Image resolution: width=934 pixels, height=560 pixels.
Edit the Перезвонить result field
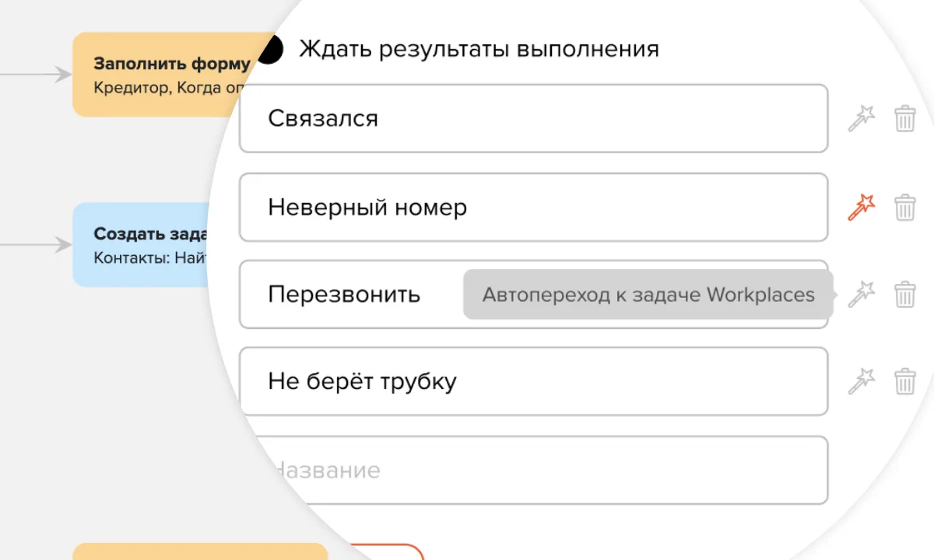point(533,294)
